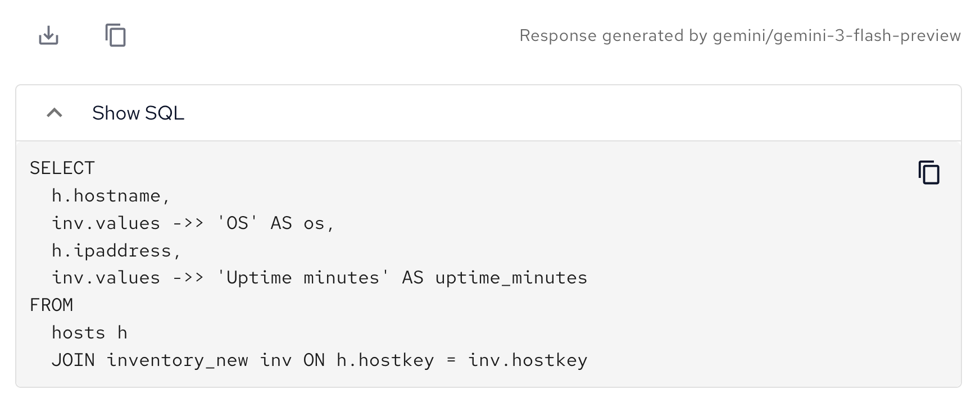Click the JOIN keyword
980x403 pixels.
(73, 360)
